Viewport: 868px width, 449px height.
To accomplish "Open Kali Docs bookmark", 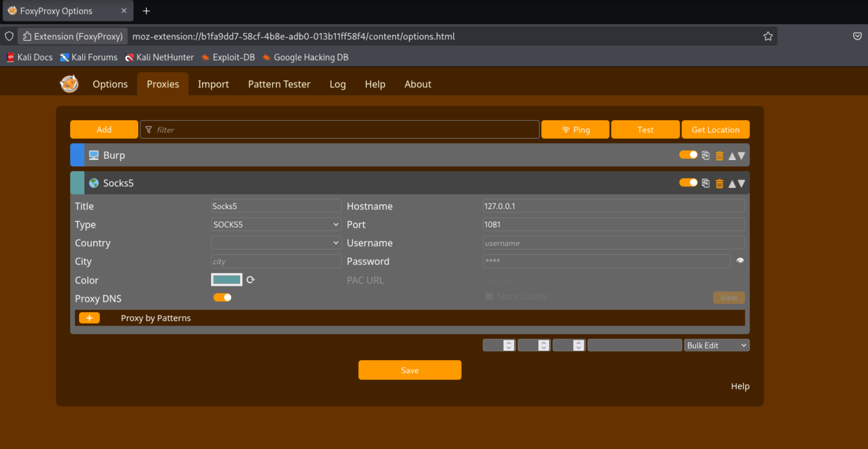I will pos(30,57).
